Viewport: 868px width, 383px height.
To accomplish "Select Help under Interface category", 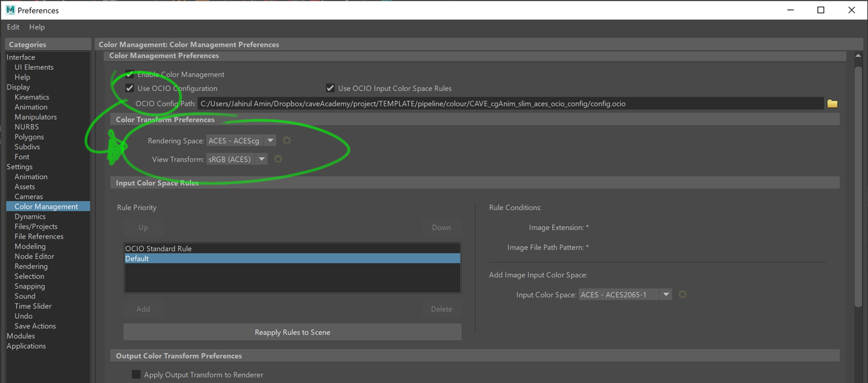I will pyautogui.click(x=22, y=78).
